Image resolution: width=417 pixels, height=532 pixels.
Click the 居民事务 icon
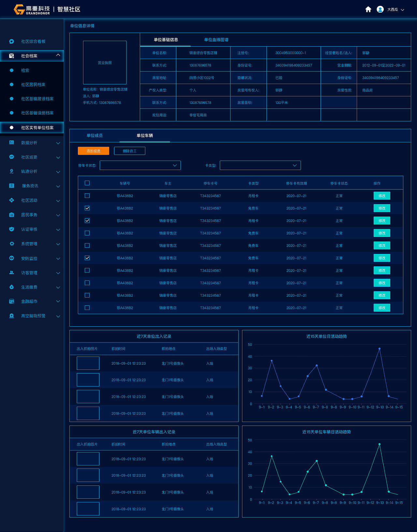pyautogui.click(x=12, y=215)
